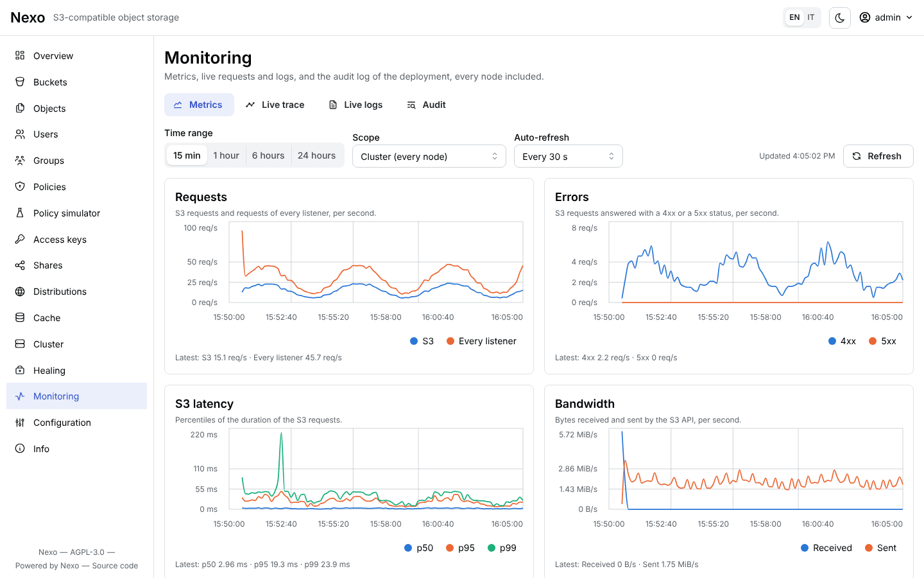Open Buckets via its sidebar icon

pyautogui.click(x=20, y=82)
